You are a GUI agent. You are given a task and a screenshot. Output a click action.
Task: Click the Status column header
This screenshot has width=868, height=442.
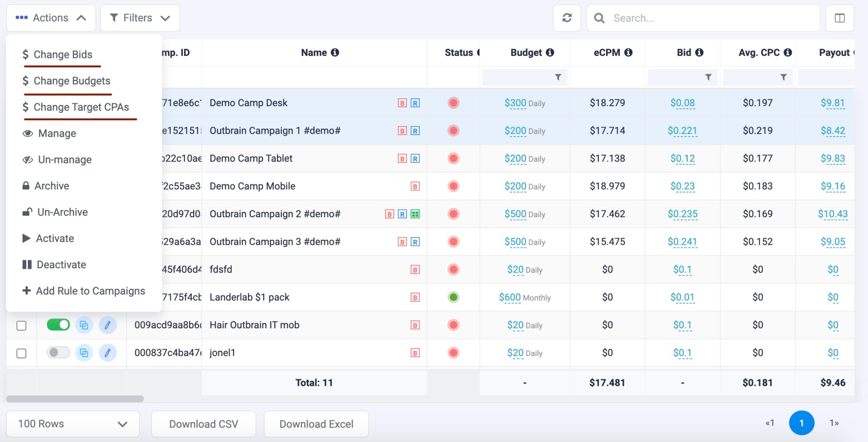pyautogui.click(x=454, y=53)
